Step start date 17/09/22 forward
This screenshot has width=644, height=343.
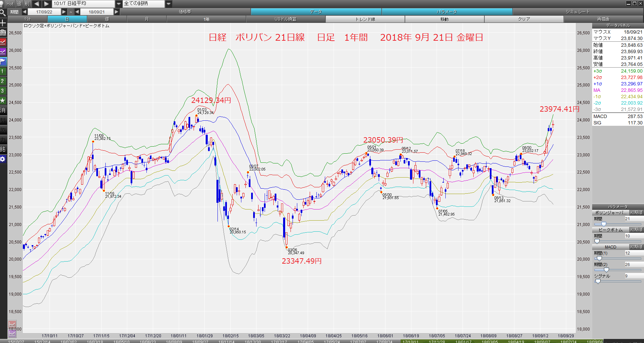[x=64, y=12]
